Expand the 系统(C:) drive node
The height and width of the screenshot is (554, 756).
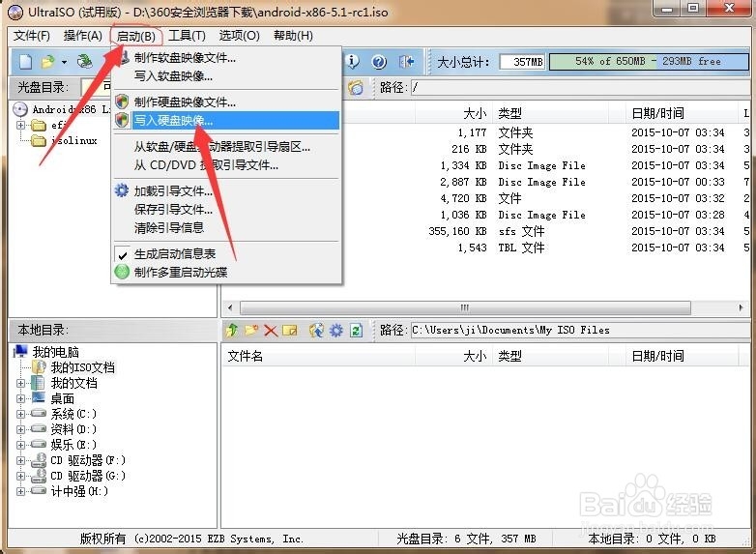point(20,414)
